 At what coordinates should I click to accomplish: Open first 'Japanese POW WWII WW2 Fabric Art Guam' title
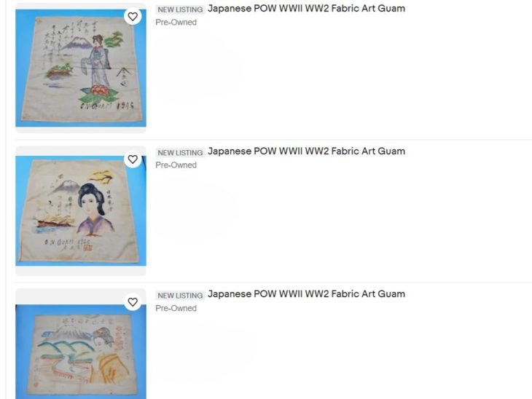click(306, 9)
